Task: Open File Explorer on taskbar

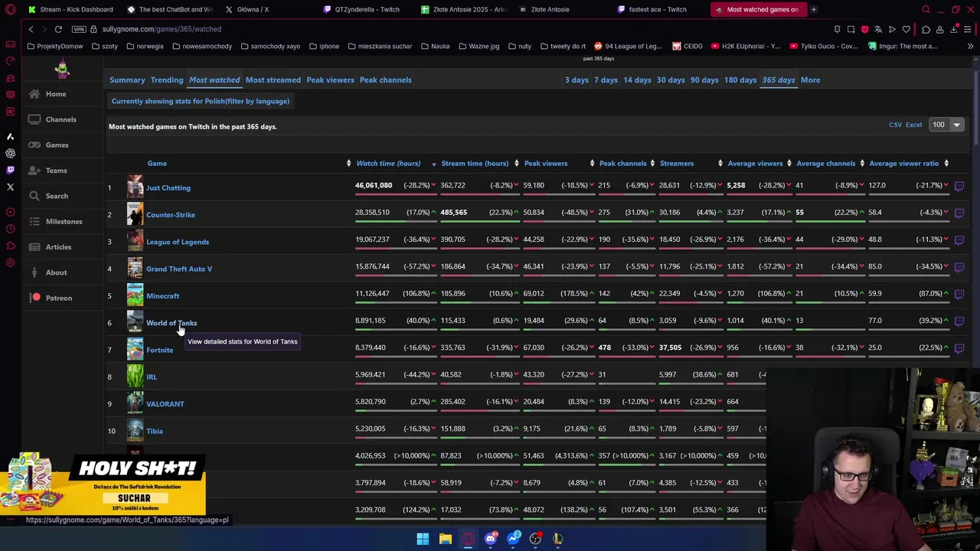Action: (445, 539)
